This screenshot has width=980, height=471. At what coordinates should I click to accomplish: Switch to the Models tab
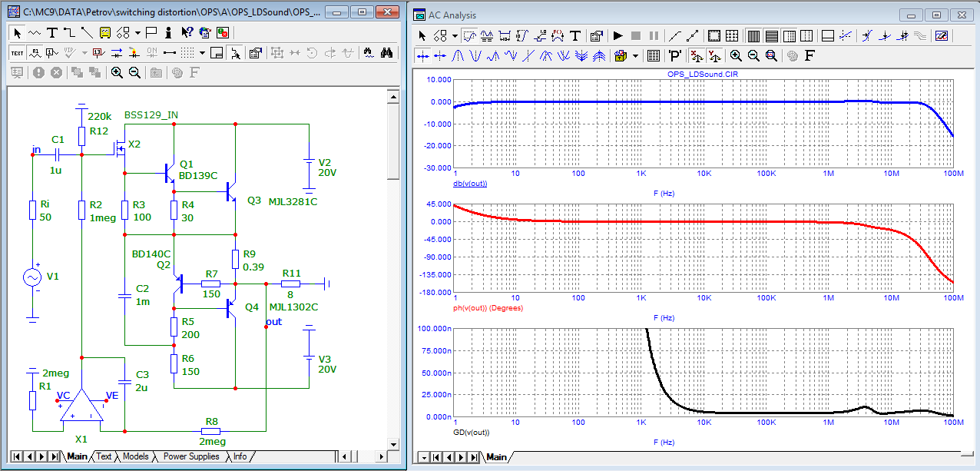tap(136, 456)
